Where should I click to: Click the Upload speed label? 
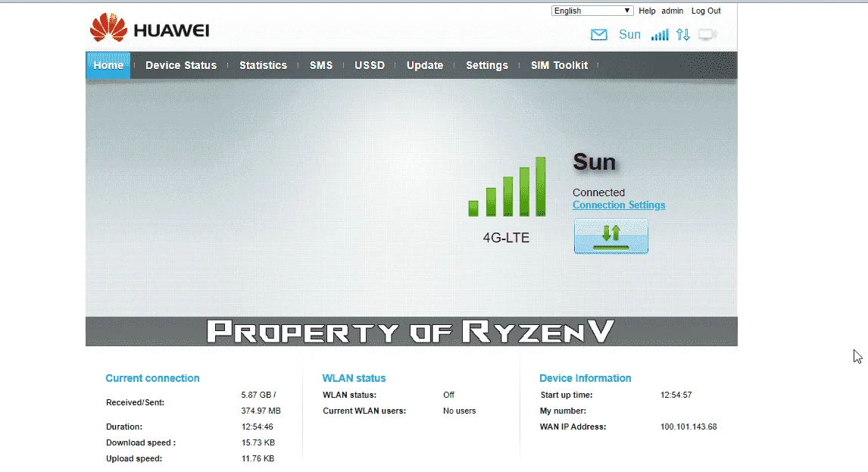coord(134,458)
